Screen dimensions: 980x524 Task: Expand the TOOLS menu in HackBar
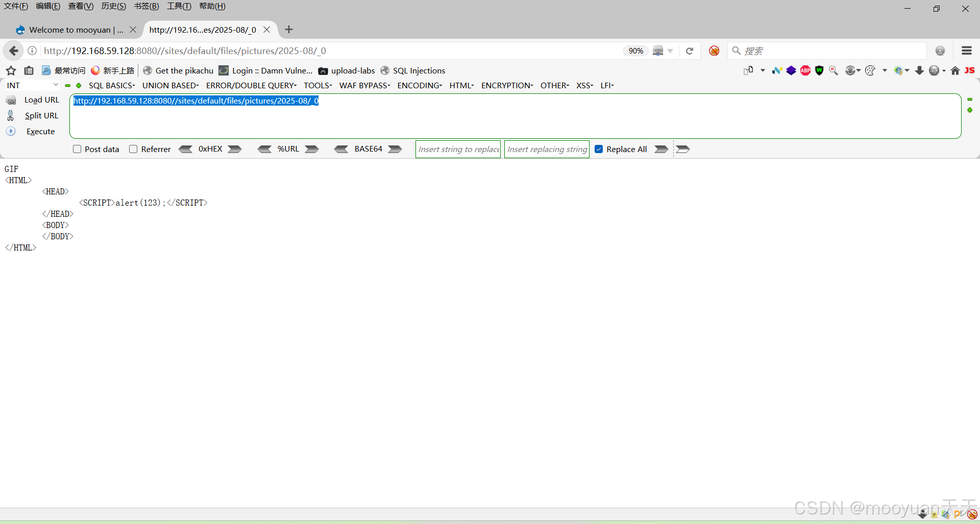click(x=318, y=85)
